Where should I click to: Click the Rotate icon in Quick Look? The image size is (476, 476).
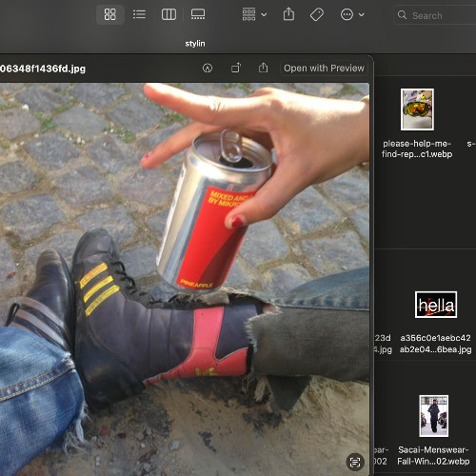(236, 68)
